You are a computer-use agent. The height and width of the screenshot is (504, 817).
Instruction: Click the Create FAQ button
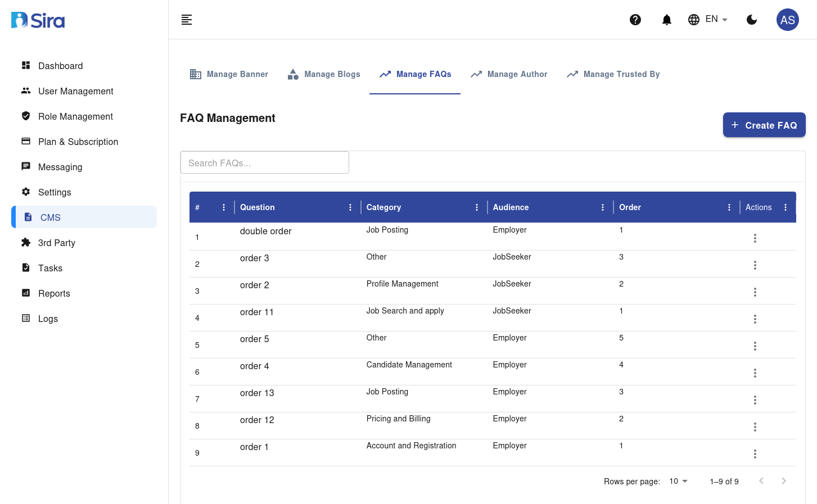coord(764,125)
